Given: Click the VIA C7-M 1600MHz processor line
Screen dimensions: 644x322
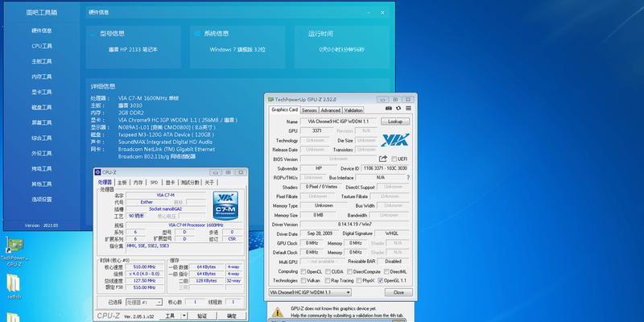Looking at the screenshot, I should 148,98.
